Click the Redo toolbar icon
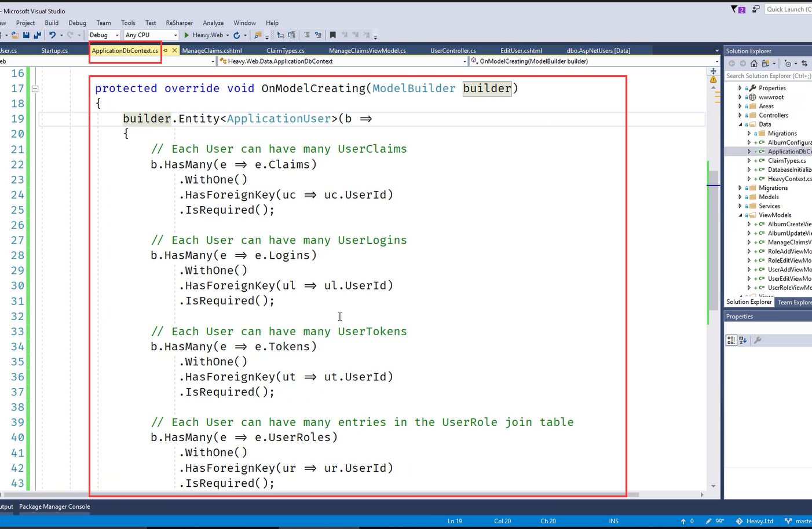Screen dimensions: 812x529 point(70,35)
